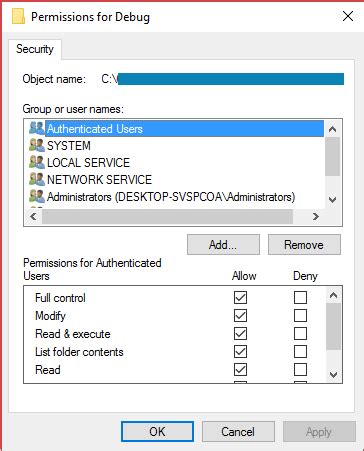Toggle Allow checkbox for Modify
Screen dimensions: 364x451
[240, 315]
